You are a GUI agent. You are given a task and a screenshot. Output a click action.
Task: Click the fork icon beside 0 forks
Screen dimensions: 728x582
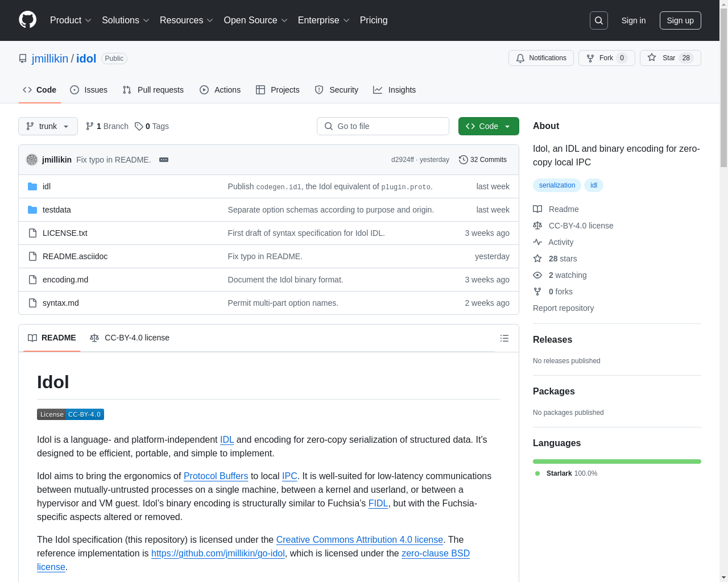click(537, 292)
